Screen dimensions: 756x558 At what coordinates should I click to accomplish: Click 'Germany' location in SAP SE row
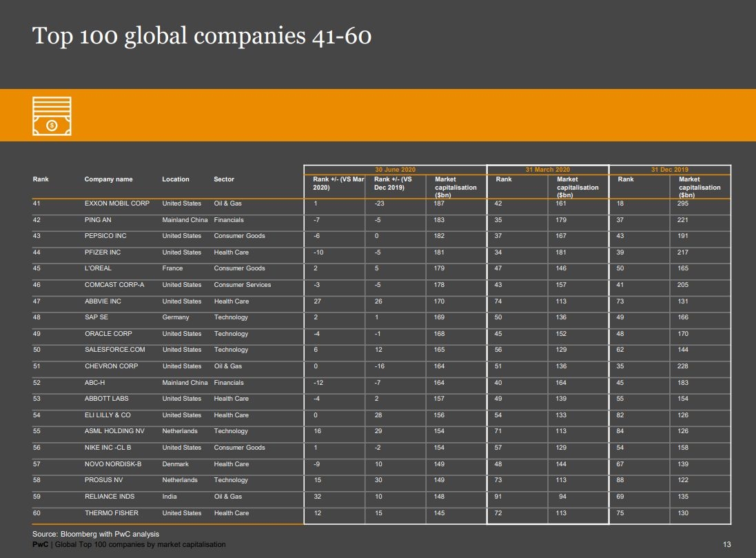(x=176, y=317)
